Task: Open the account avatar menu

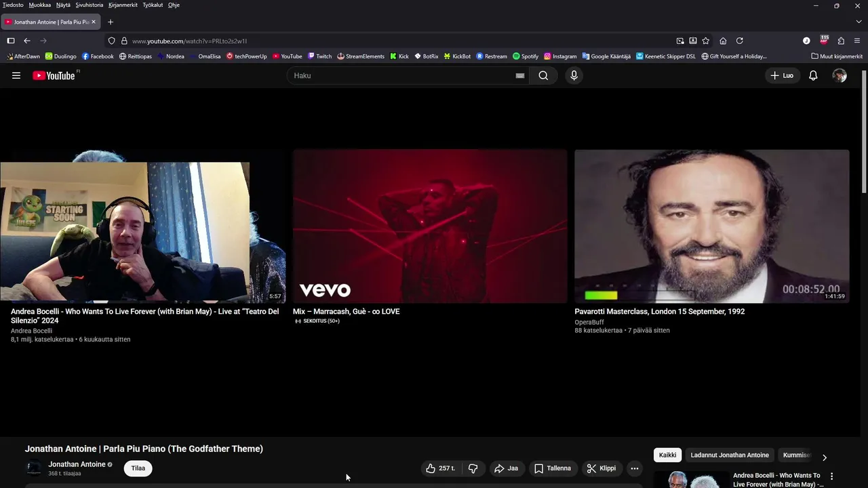Action: point(840,75)
